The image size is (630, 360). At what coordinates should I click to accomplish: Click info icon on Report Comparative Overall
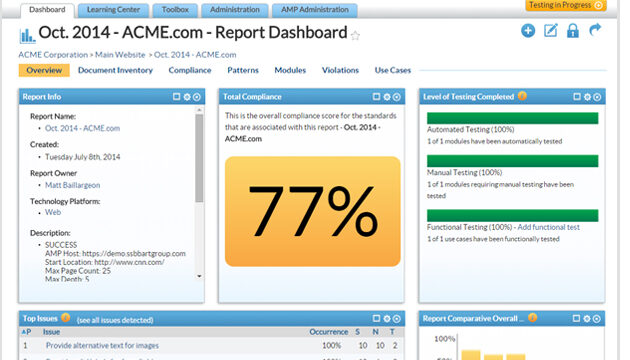tap(532, 317)
